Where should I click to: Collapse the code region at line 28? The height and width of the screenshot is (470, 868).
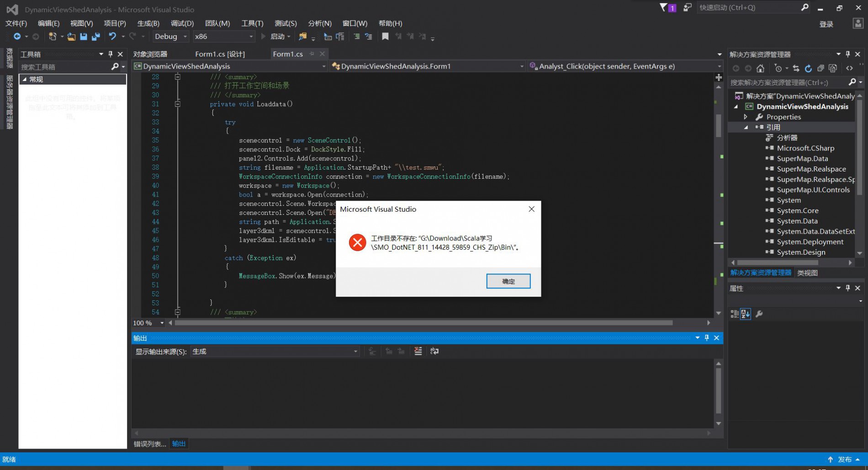(178, 77)
